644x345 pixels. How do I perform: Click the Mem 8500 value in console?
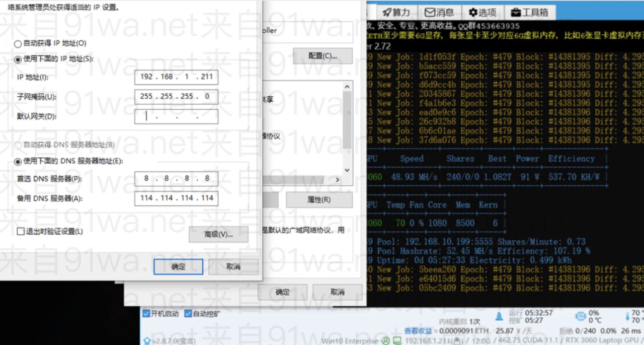click(464, 223)
